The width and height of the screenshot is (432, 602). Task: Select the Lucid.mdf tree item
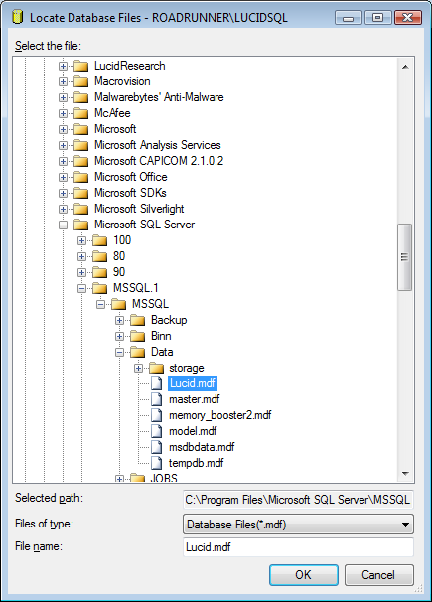[192, 383]
